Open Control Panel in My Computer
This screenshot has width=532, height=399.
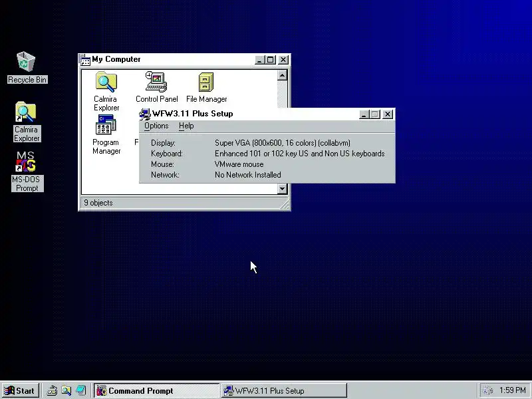pyautogui.click(x=156, y=87)
